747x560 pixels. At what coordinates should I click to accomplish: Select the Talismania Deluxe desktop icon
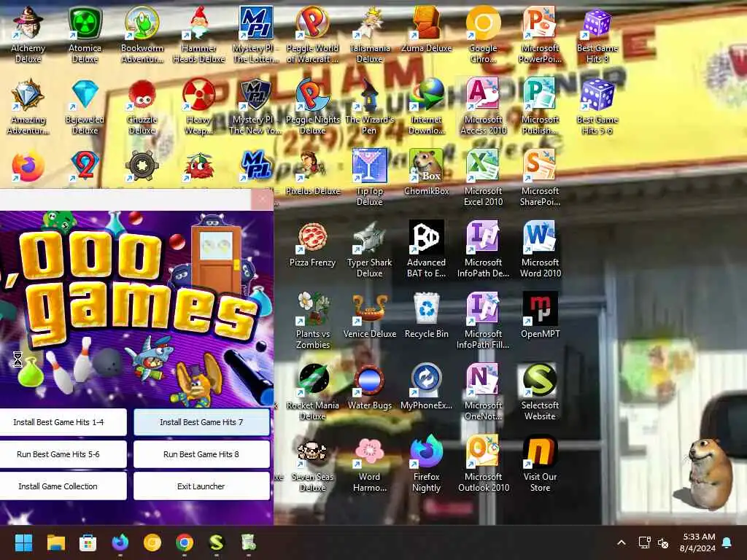370,34
